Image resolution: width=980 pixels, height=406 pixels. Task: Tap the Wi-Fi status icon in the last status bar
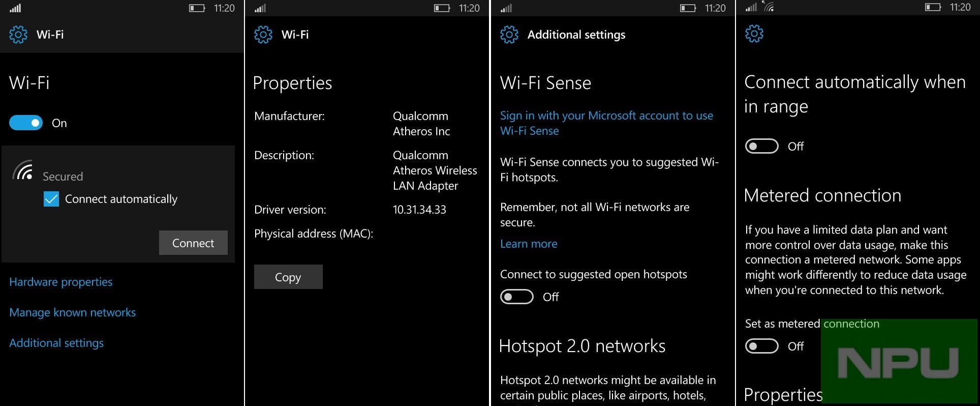[x=769, y=7]
